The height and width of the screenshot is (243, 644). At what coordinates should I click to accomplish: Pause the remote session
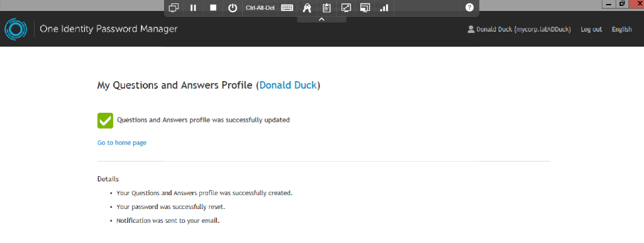[x=193, y=8]
